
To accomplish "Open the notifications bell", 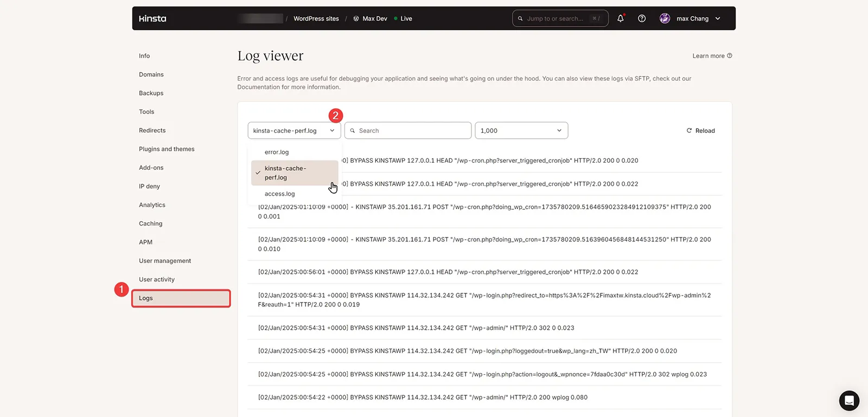I will (x=621, y=18).
